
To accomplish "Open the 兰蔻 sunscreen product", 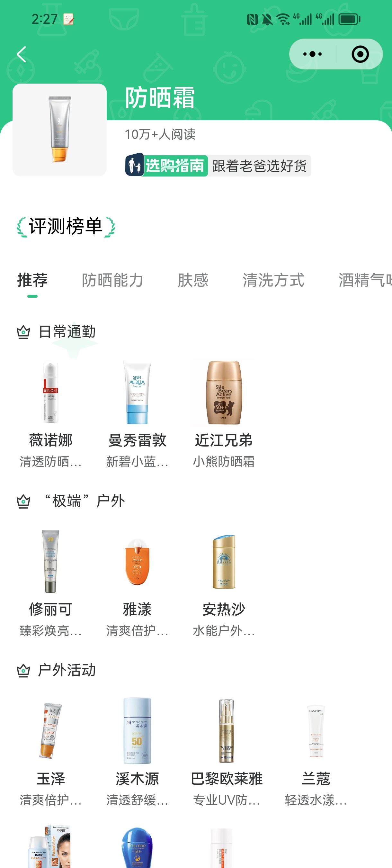I will [x=316, y=753].
